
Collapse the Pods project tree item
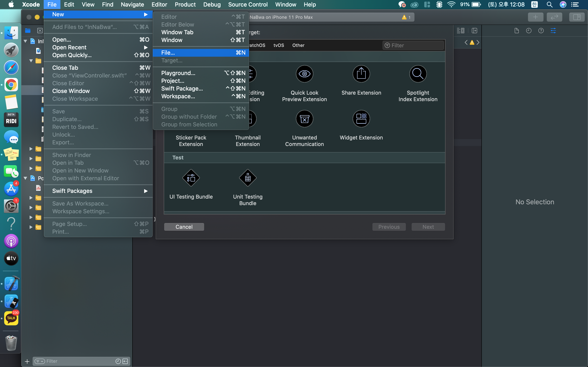coord(25,178)
